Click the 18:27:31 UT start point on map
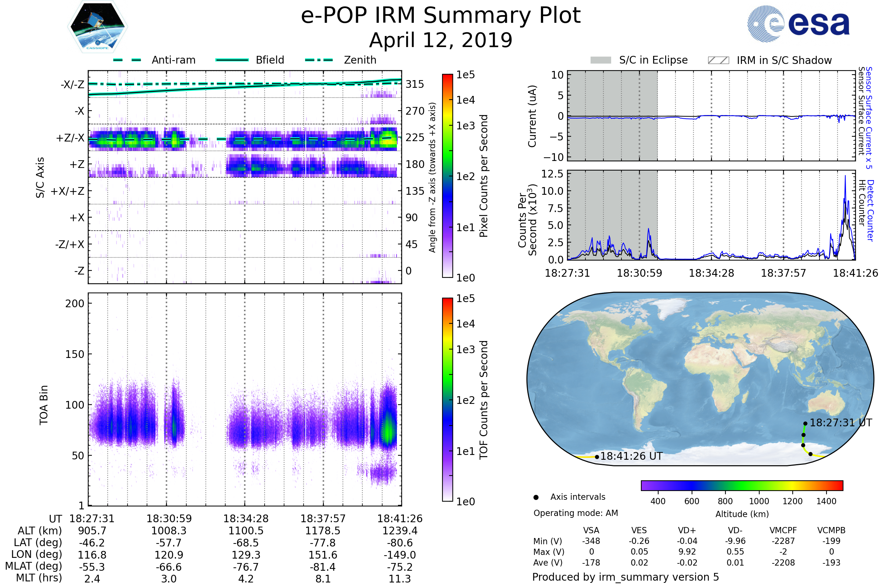Screen dimensions: 882x588 (x=805, y=424)
